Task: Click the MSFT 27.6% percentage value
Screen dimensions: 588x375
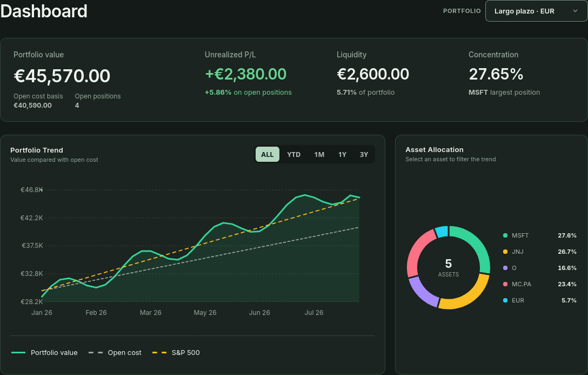Action: click(567, 235)
